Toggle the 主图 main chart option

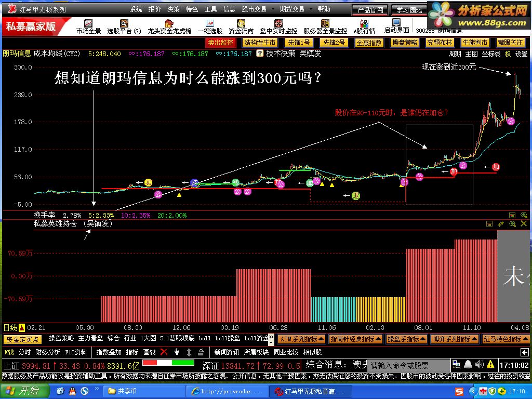pos(471,54)
